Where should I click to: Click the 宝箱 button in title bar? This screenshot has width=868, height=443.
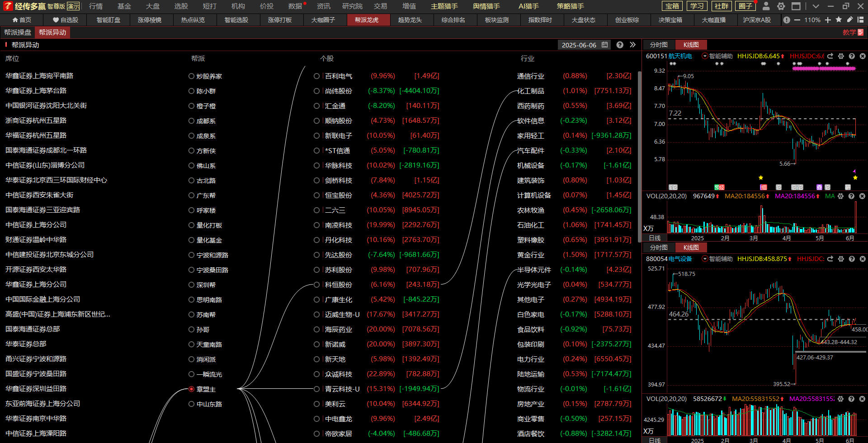(x=672, y=6)
